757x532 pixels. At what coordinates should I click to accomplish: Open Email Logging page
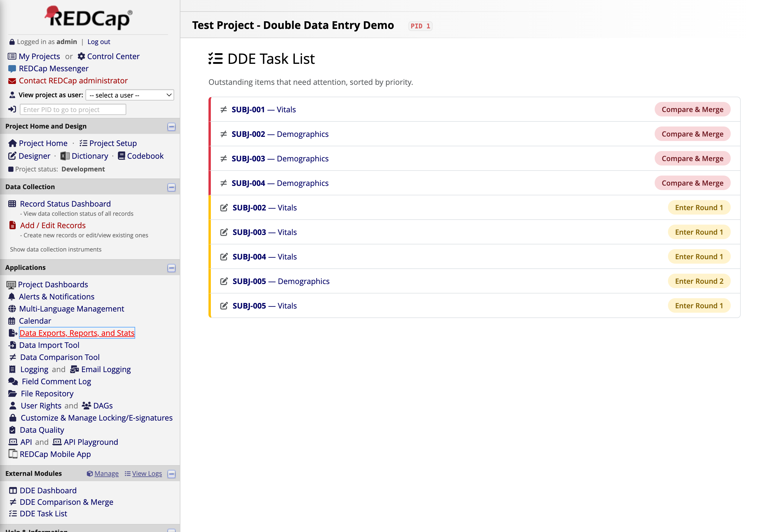(106, 369)
